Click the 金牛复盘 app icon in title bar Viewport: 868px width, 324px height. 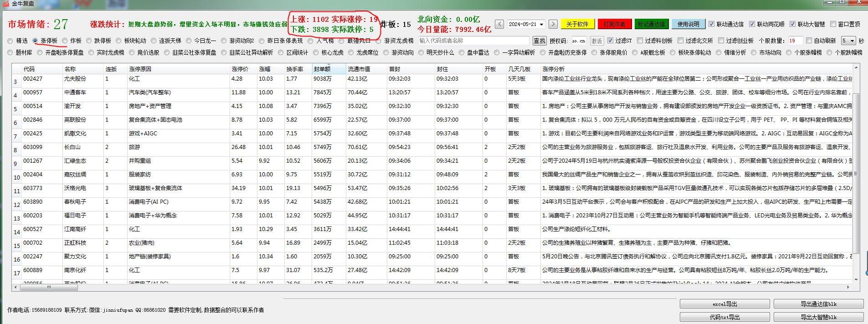pos(6,3)
